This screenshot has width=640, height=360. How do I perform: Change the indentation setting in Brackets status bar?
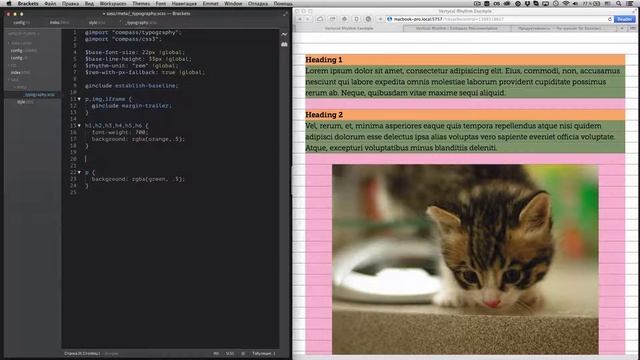(x=264, y=353)
